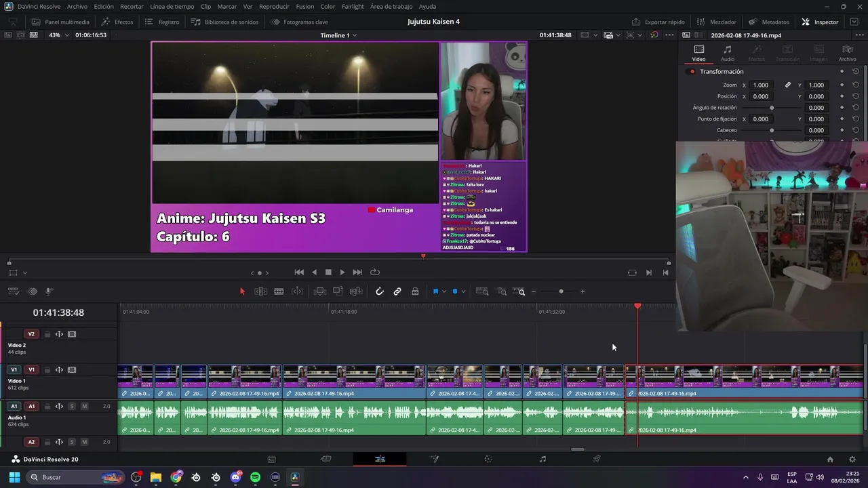Viewport: 868px width, 488px height.
Task: Adjust the Cabeceo slider
Action: pyautogui.click(x=772, y=130)
